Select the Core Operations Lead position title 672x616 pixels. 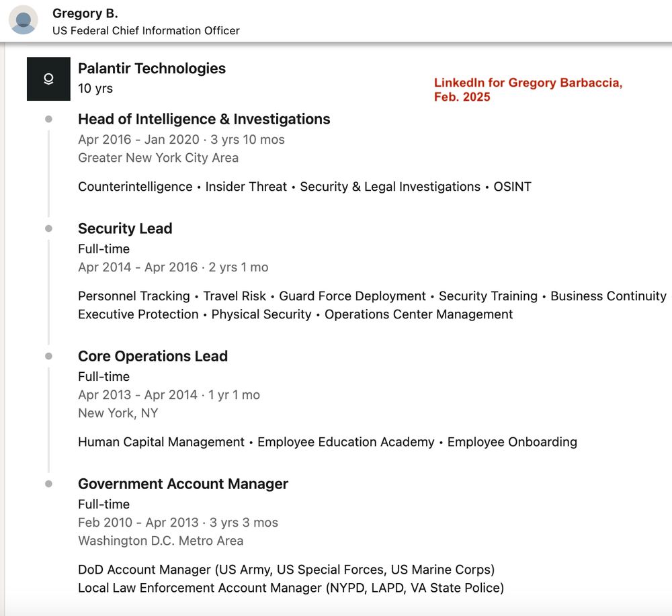[153, 357]
